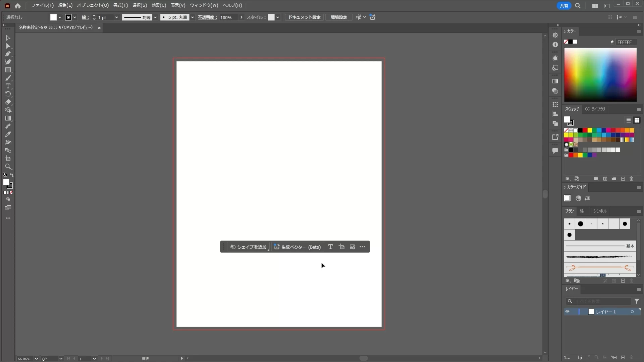Click the 共有 share button
The image size is (644, 362).
(x=564, y=6)
